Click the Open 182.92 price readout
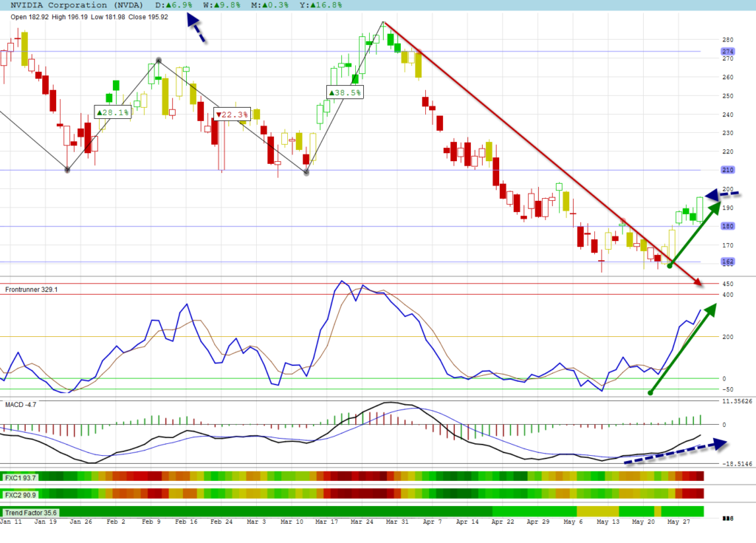This screenshot has width=756, height=543. 30,17
